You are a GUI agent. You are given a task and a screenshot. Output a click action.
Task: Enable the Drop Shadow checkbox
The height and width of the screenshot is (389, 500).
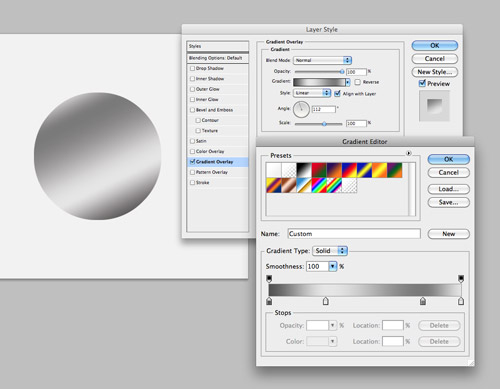(x=192, y=68)
